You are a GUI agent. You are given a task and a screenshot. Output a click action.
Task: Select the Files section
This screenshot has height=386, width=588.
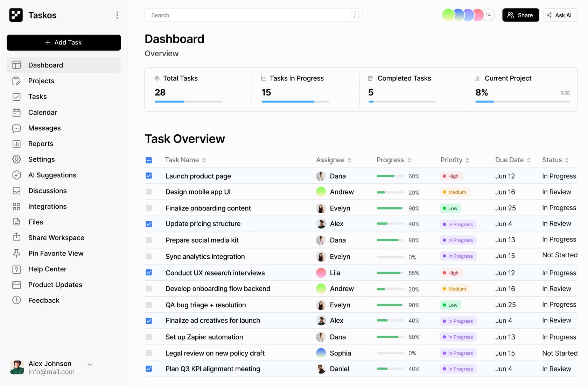(x=35, y=222)
